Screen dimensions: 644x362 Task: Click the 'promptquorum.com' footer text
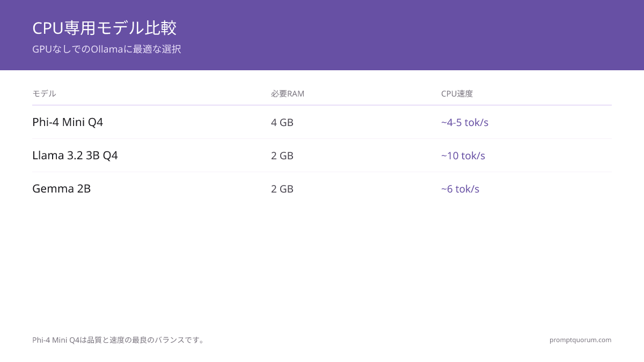coord(581,340)
